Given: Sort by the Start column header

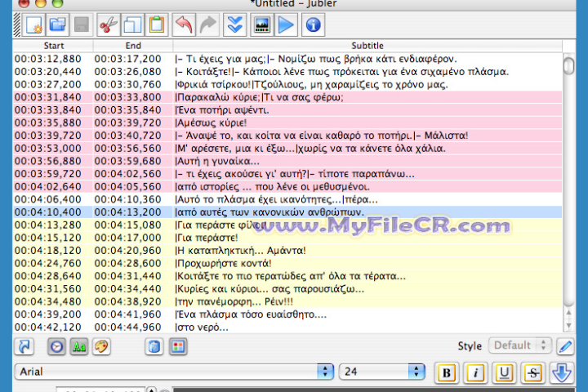Looking at the screenshot, I should tap(53, 46).
